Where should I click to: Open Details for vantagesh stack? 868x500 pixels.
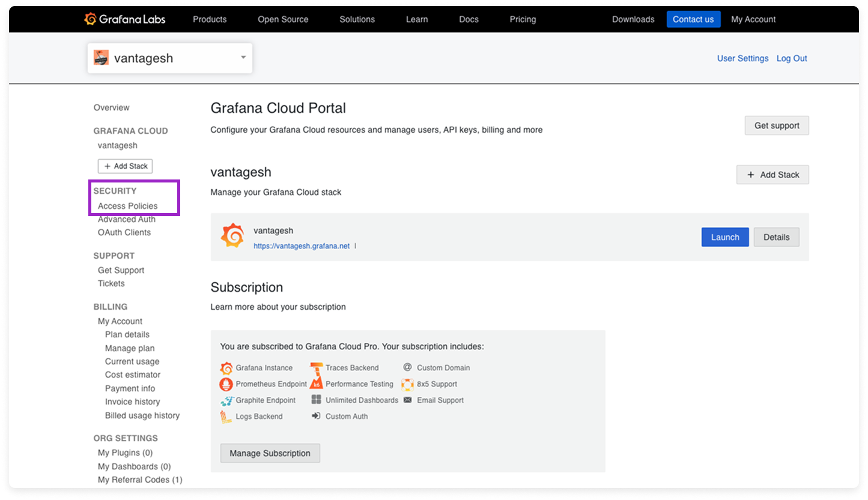(776, 237)
